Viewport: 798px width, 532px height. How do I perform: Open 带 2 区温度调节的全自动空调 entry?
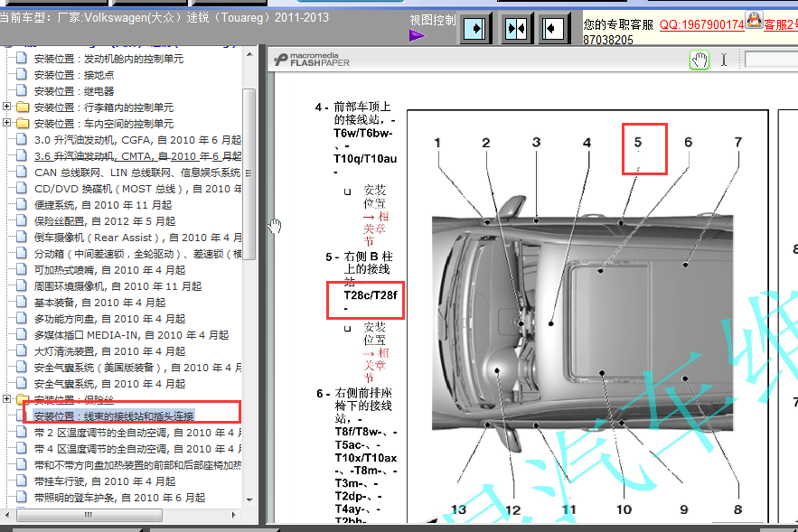(137, 434)
